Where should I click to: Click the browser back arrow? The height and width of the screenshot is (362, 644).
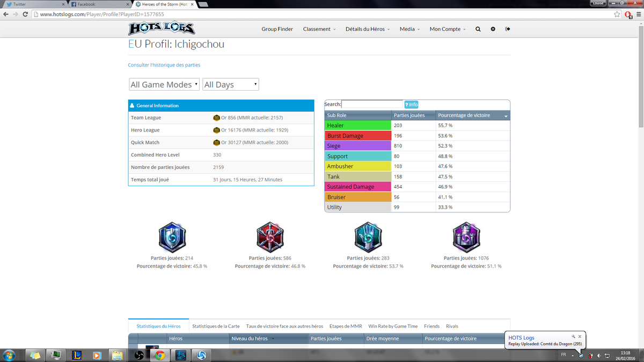(6, 14)
